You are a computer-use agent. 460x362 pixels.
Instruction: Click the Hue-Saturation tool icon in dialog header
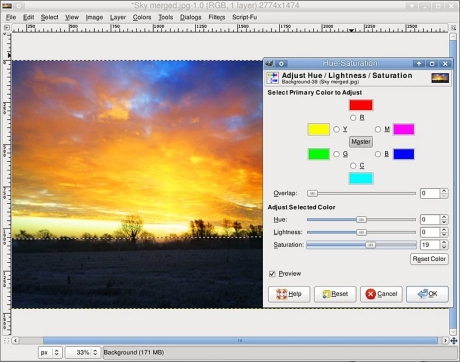pos(272,78)
